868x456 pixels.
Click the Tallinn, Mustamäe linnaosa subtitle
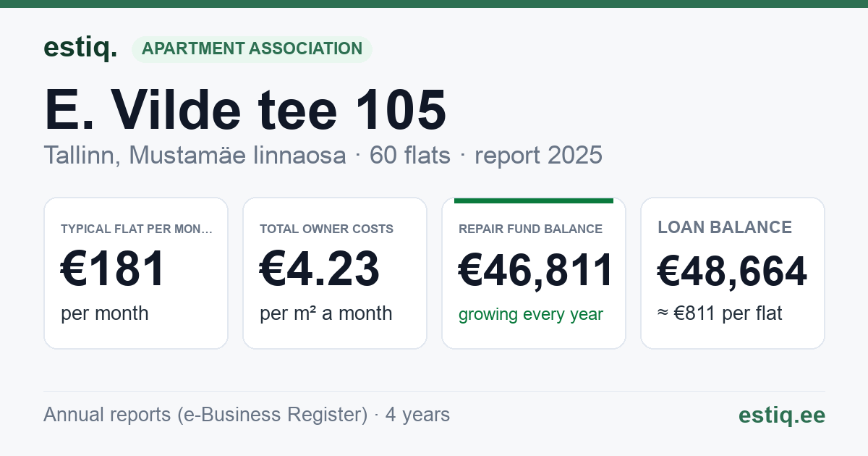pos(195,155)
